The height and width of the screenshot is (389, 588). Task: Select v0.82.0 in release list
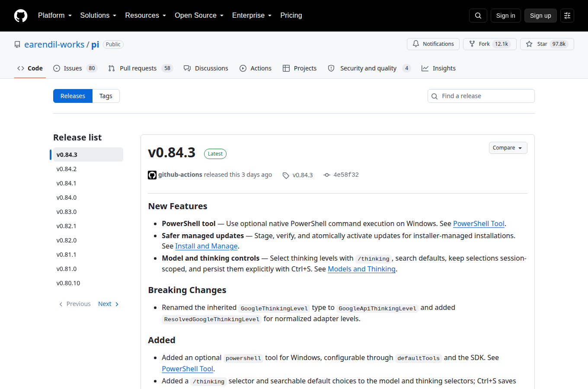point(88,240)
